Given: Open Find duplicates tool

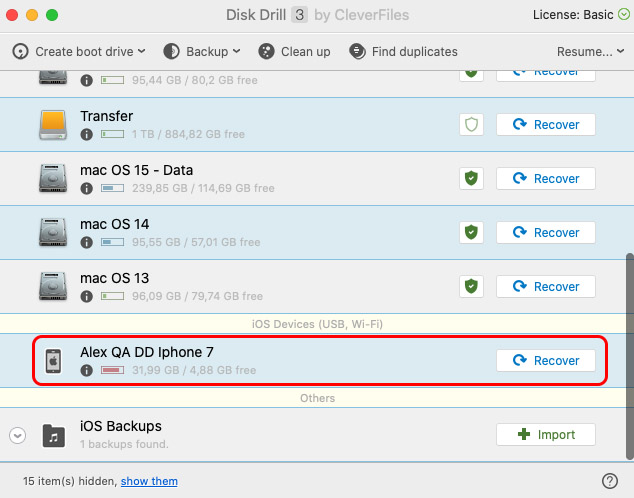Looking at the screenshot, I should (x=403, y=52).
